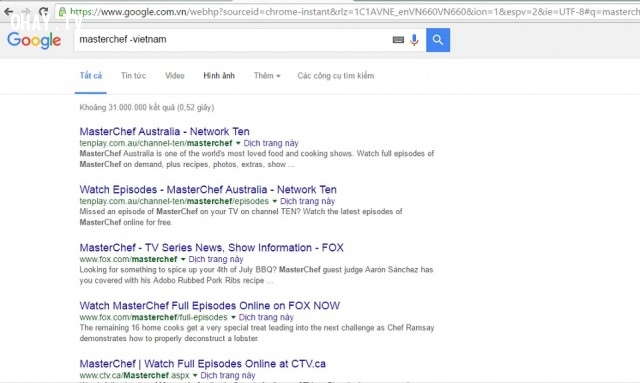Open Watch MasterChef Full Episodes on FOX NOW
This screenshot has width=640, height=383.
(210, 305)
